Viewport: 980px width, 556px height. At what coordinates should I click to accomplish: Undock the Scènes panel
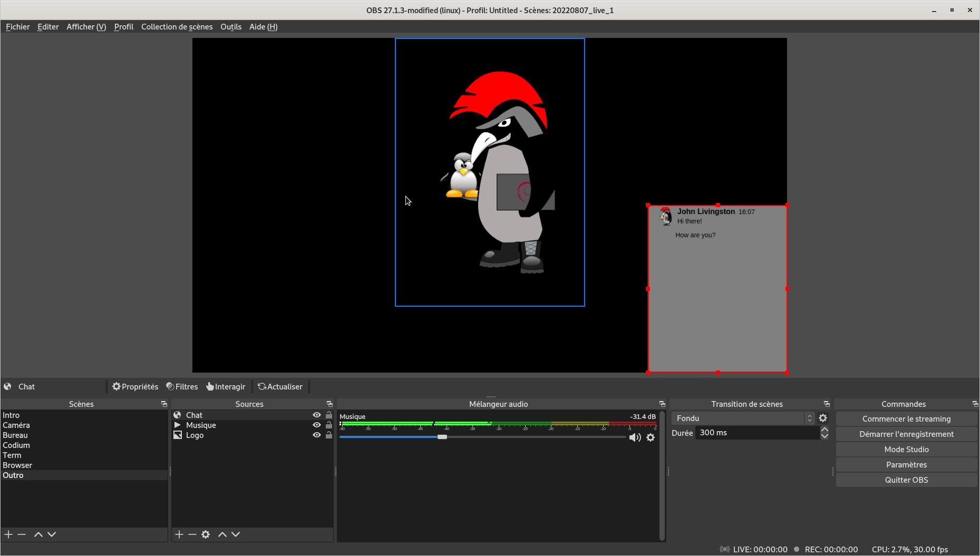point(164,404)
